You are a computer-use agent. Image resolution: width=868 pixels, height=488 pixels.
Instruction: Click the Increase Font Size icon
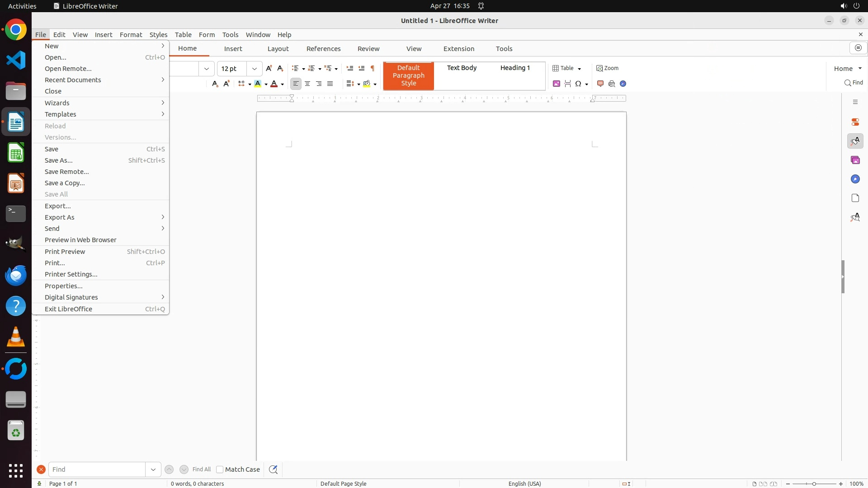269,68
